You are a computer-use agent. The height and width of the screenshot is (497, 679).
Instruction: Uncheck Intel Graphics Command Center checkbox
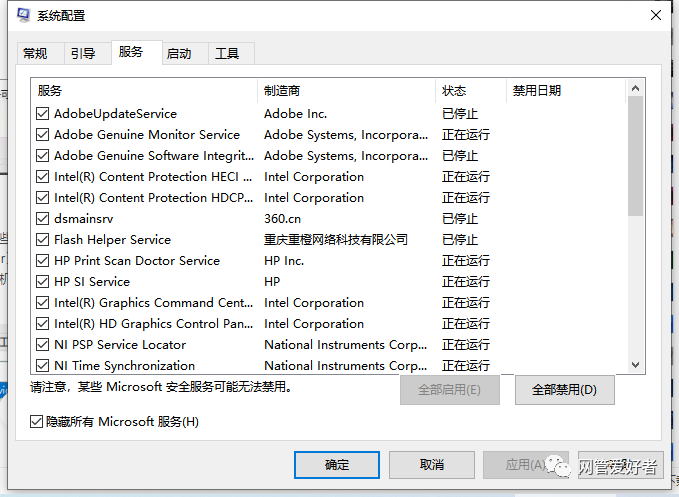tap(42, 303)
